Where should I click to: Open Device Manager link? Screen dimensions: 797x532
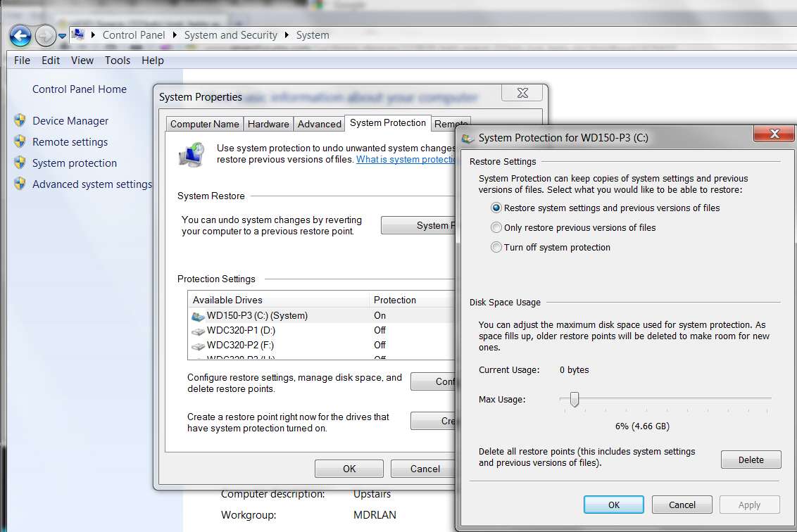[70, 121]
